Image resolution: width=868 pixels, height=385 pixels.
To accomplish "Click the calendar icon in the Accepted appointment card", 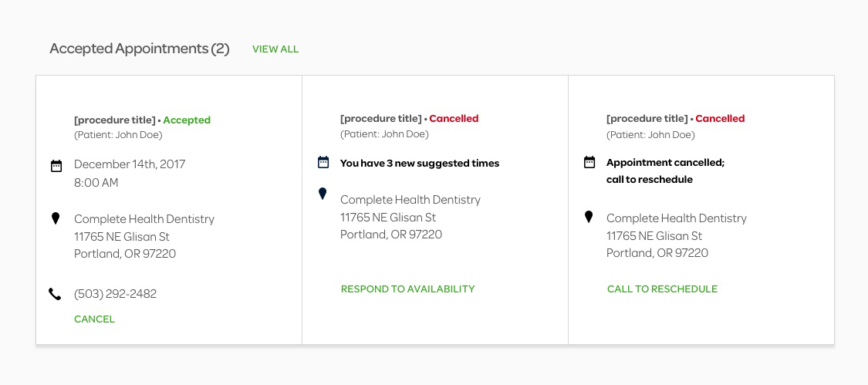I will tap(56, 166).
